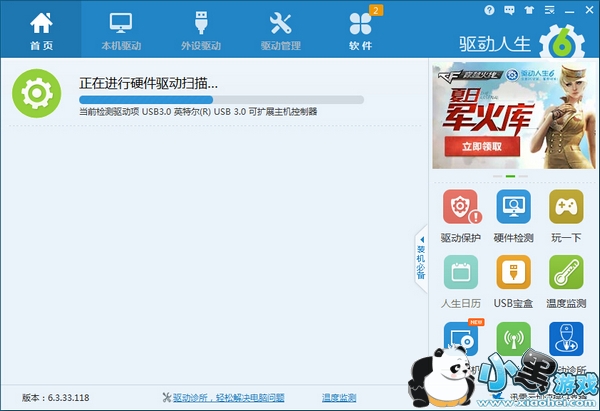Open the 驱动诊所,轻松解决电脑问题 link

228,398
